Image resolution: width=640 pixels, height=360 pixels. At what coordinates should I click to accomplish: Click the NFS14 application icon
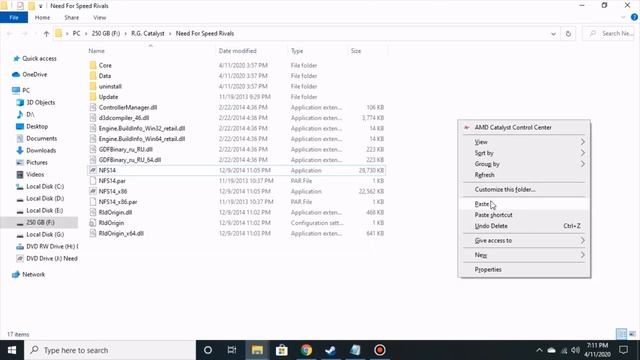[93, 170]
